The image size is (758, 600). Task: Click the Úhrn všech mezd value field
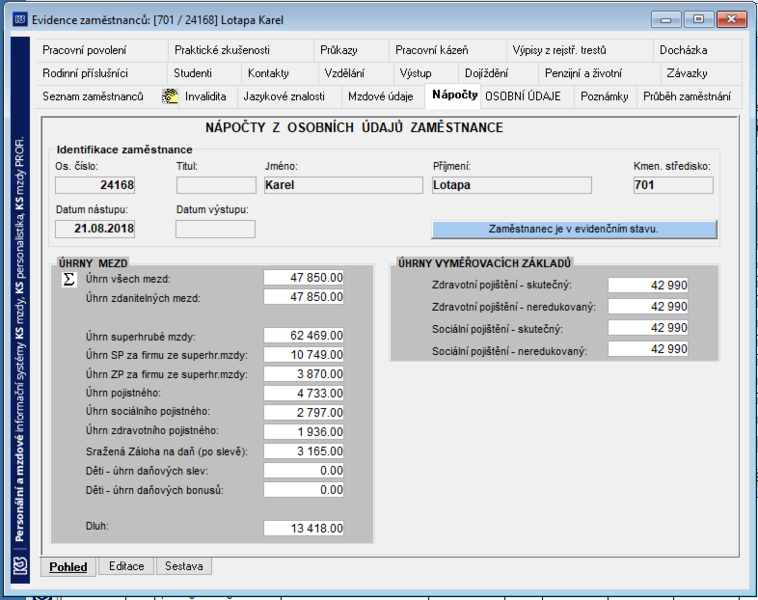tap(304, 278)
